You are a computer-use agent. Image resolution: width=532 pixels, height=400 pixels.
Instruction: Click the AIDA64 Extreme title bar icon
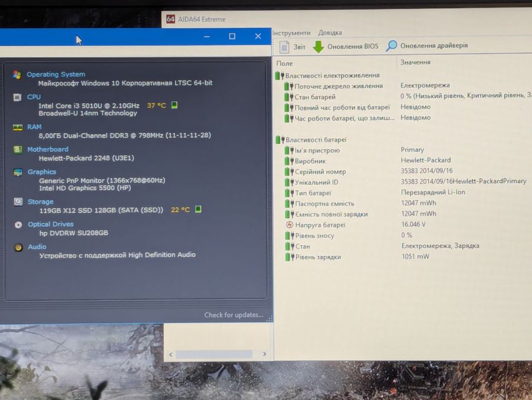(170, 19)
